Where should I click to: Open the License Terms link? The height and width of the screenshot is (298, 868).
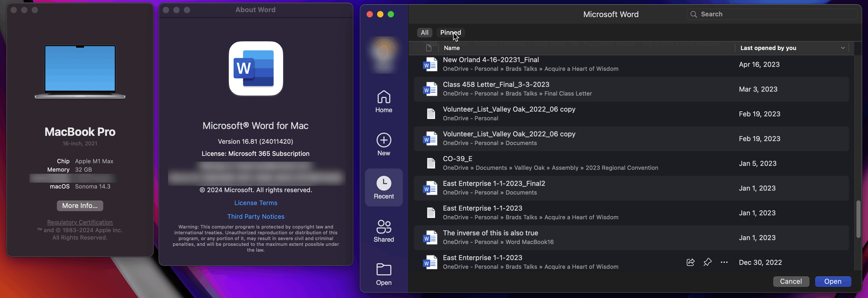coord(255,203)
